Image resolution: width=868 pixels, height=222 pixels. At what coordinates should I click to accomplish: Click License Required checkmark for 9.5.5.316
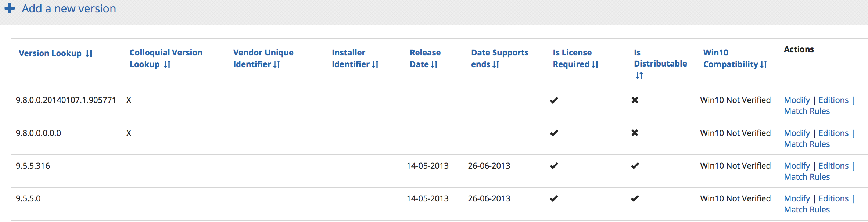(x=554, y=166)
